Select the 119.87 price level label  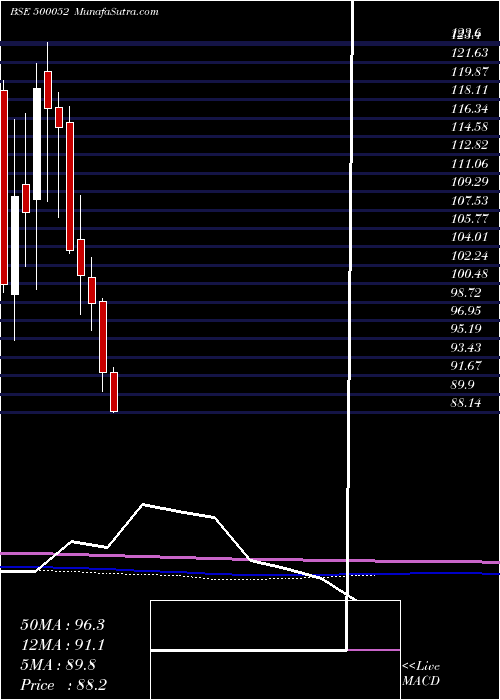coord(470,71)
